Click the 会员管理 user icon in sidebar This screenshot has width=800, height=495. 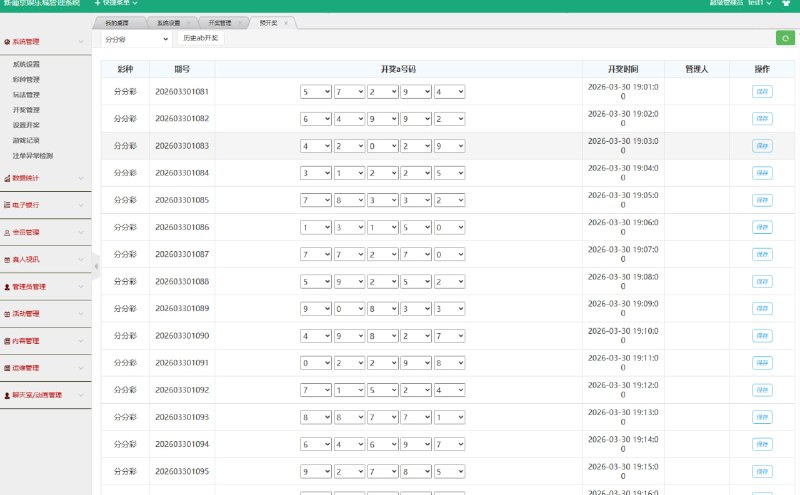pyautogui.click(x=7, y=232)
